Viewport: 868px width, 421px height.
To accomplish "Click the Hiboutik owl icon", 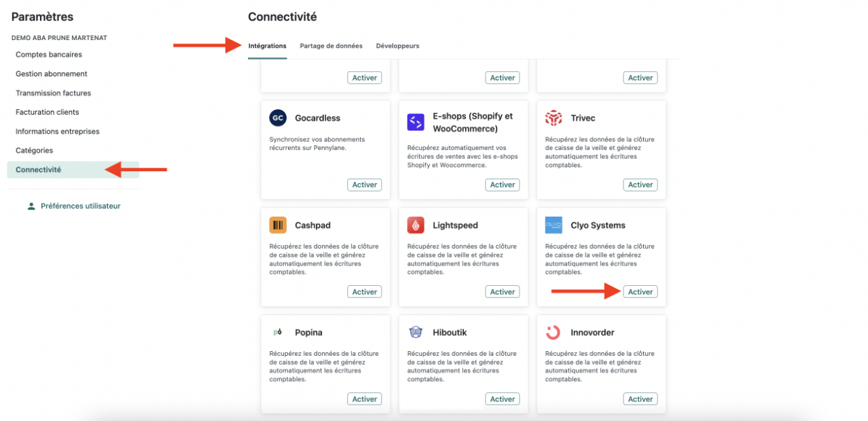I will (x=416, y=332).
